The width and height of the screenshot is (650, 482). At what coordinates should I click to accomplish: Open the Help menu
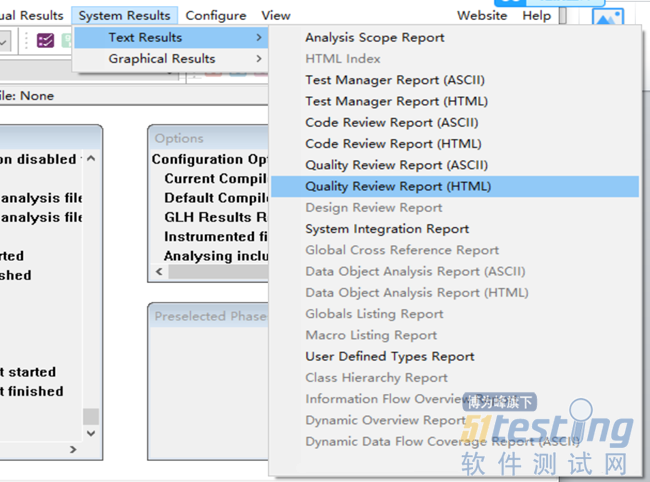[x=536, y=15]
